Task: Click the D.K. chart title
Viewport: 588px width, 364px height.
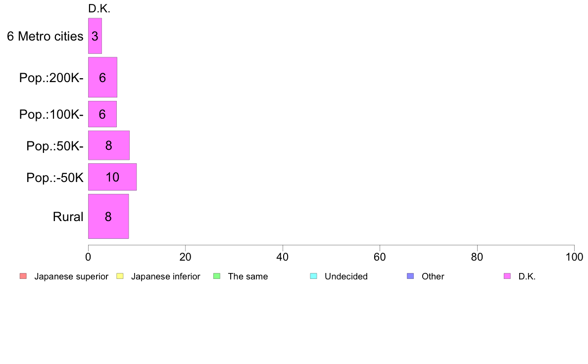Action: point(99,8)
